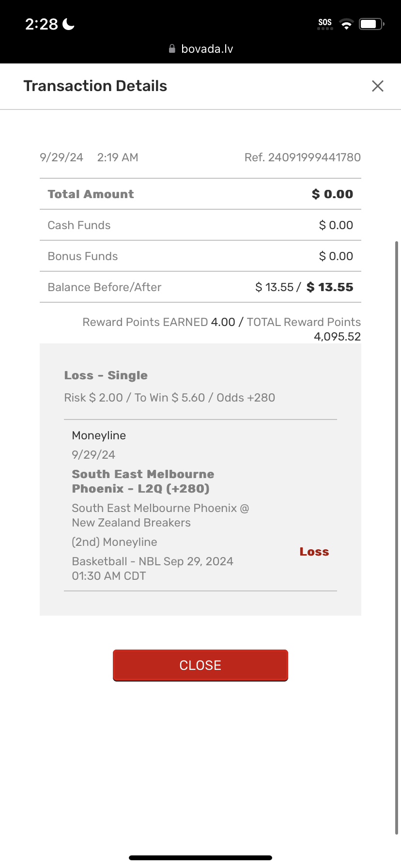
Task: Tap the Balance Before/After row
Action: pos(200,287)
